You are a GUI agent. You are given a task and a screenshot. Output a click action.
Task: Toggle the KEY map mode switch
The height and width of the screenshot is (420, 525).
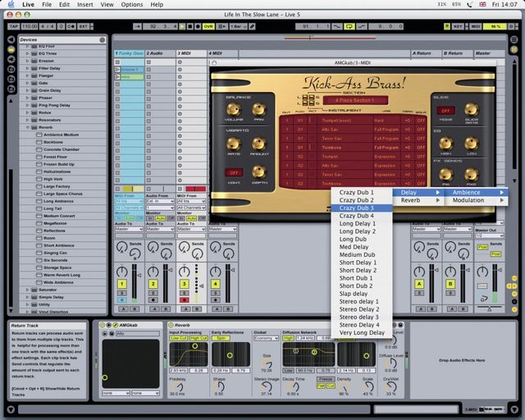[458, 26]
